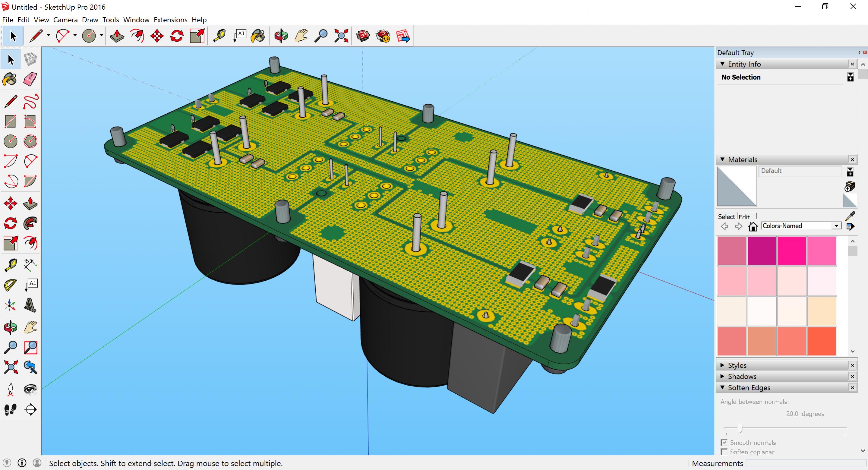
Task: Open the Tools menu
Action: pyautogui.click(x=111, y=20)
